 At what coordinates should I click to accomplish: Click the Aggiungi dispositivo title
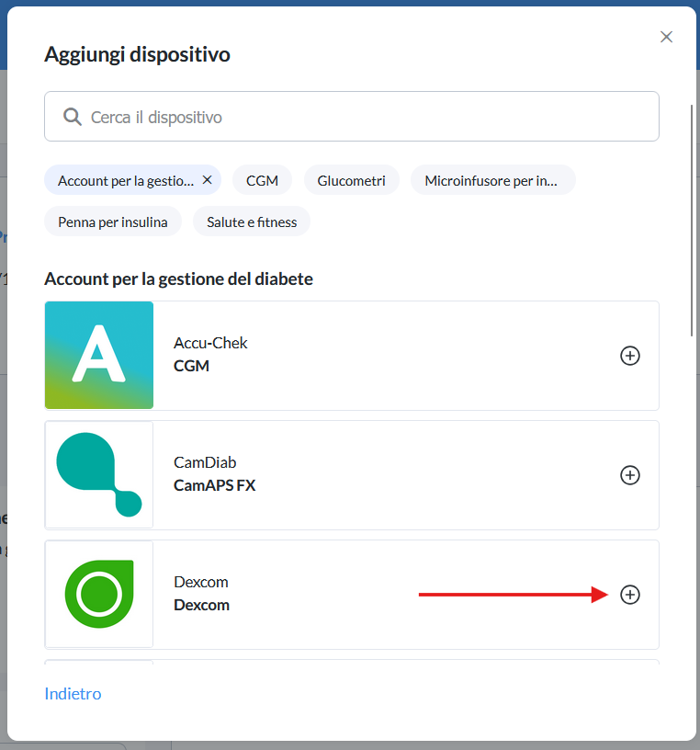pos(137,54)
